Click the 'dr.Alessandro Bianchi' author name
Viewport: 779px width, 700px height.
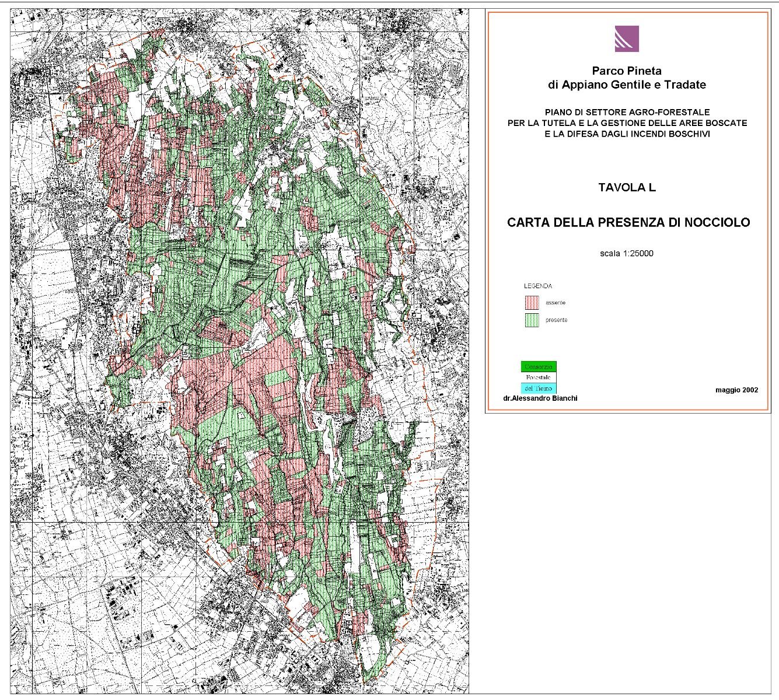(x=540, y=398)
